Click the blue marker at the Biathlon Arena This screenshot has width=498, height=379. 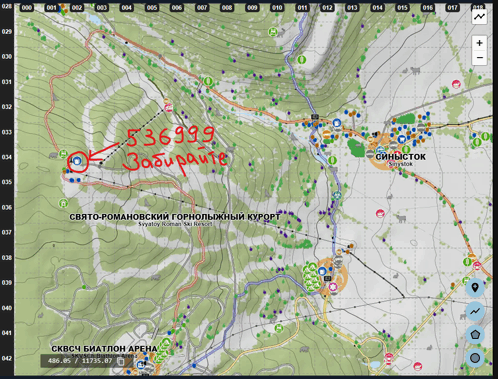[x=141, y=365]
